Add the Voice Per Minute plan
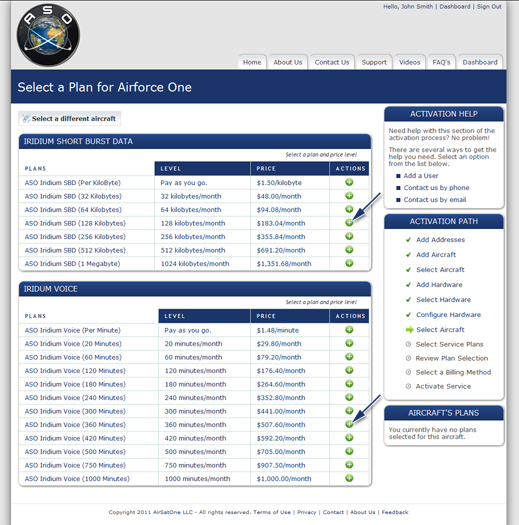This screenshot has height=525, width=519. 349,330
